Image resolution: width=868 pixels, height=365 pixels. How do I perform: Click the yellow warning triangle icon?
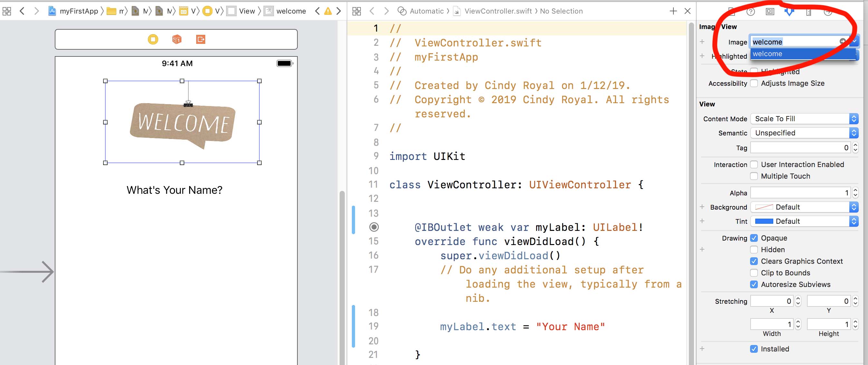(328, 11)
